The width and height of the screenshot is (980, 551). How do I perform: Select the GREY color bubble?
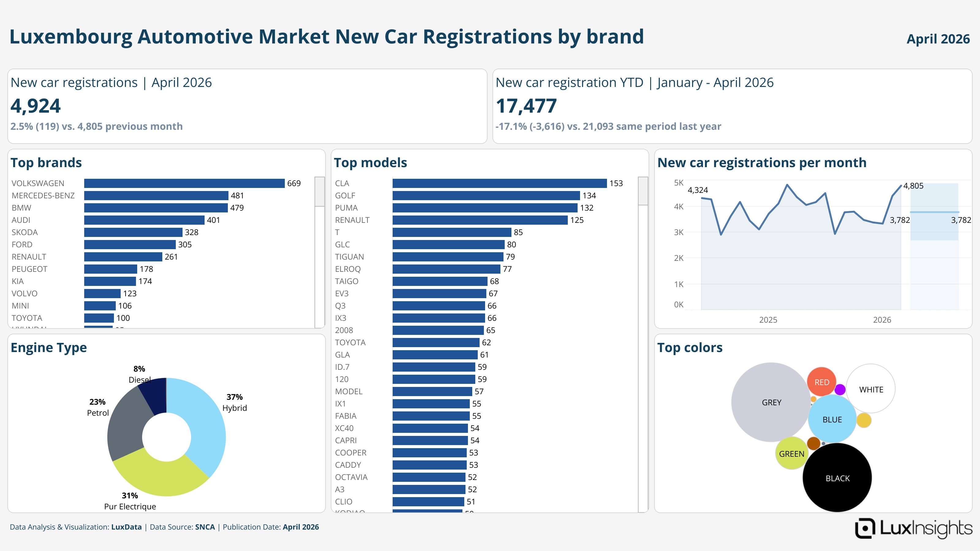771,402
